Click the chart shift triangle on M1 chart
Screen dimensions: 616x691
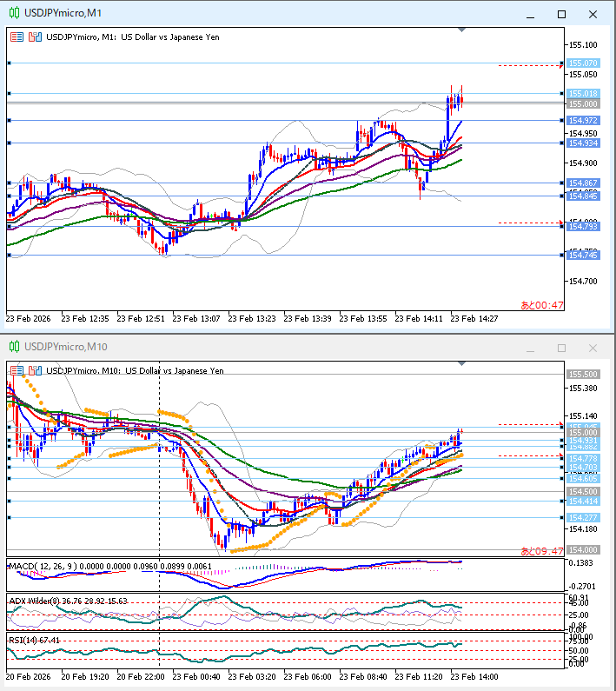461,30
